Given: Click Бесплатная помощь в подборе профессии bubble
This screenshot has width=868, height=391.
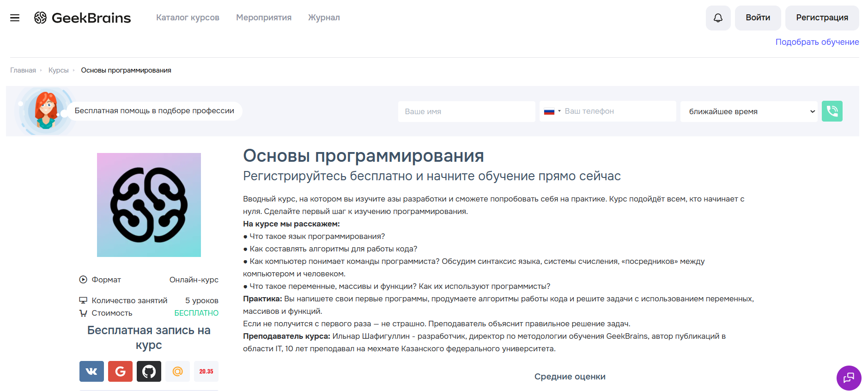Looking at the screenshot, I should tap(154, 111).
